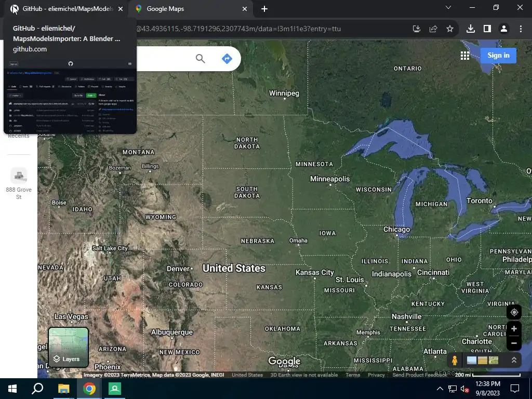Viewport: 532px width, 399px height.
Task: Click the GitHub tab preview thumbnail
Action: (70, 97)
